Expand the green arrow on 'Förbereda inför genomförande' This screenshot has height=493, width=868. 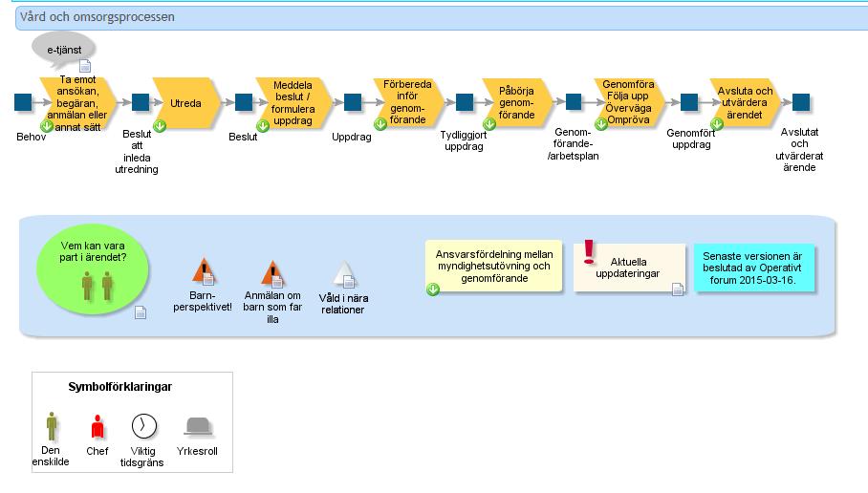pyautogui.click(x=380, y=124)
